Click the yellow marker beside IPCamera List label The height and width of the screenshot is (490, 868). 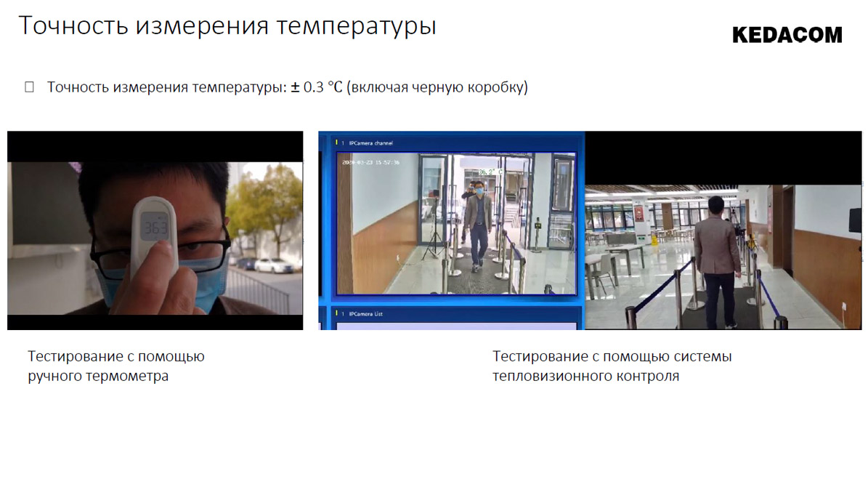336,313
